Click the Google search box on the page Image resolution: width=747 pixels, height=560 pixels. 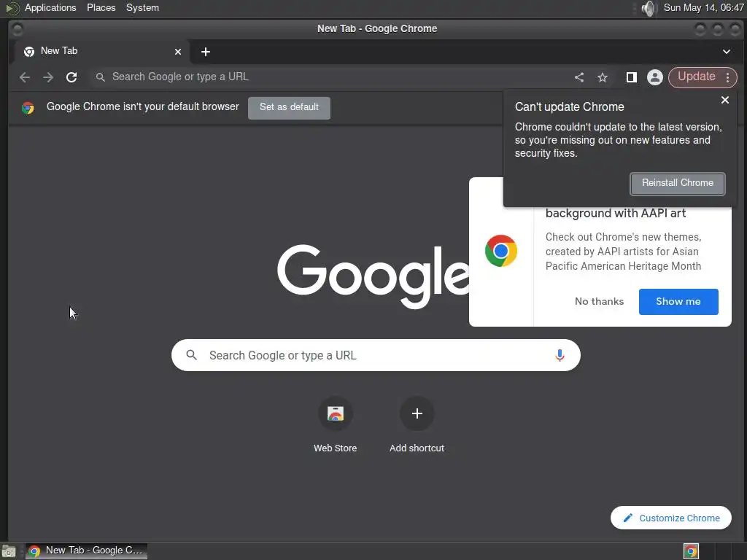point(376,355)
